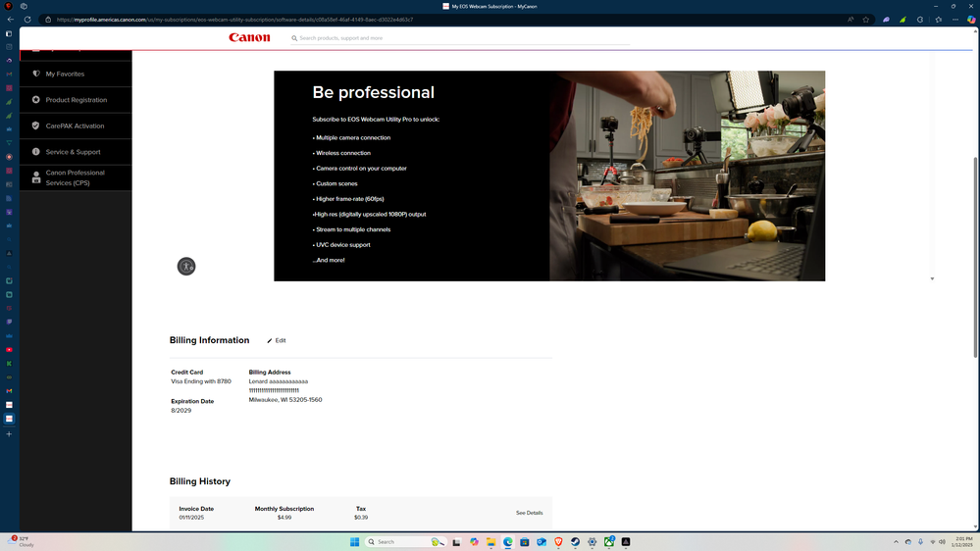
Task: Click the read aloud icon in address bar
Action: point(851,20)
